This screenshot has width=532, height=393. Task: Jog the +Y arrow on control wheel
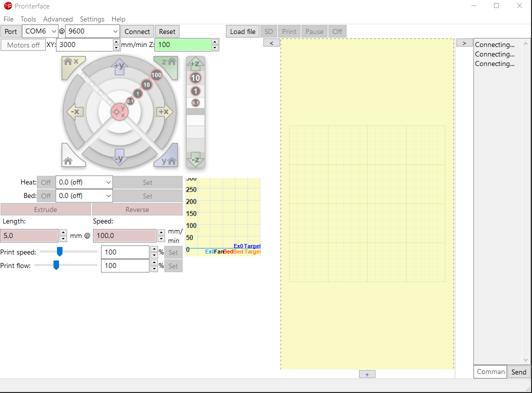(119, 67)
